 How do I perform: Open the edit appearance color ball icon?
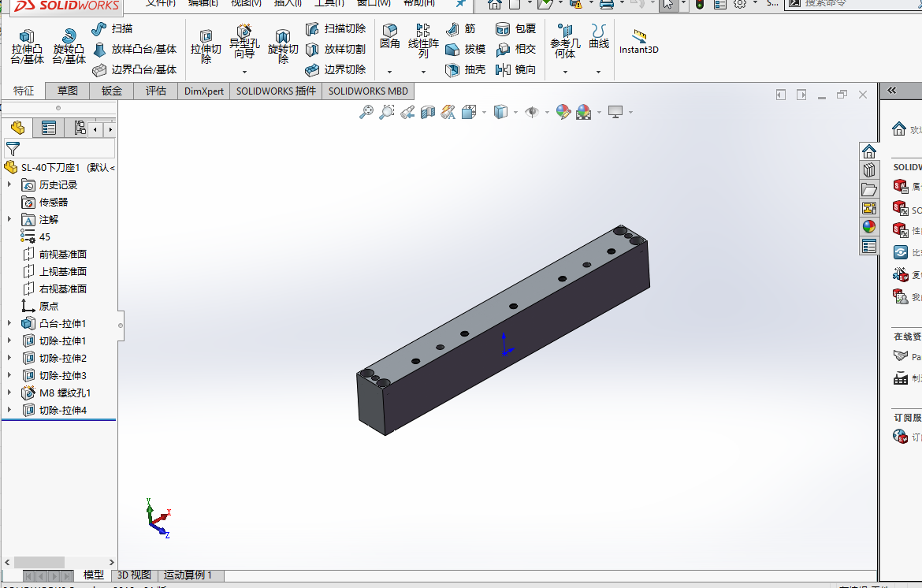pos(563,112)
